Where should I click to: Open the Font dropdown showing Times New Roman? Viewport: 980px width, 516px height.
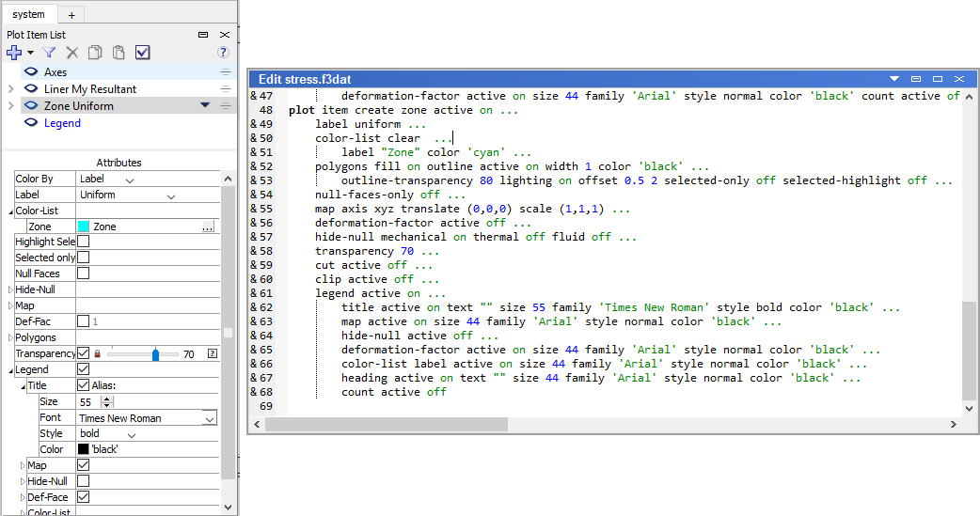[x=209, y=418]
